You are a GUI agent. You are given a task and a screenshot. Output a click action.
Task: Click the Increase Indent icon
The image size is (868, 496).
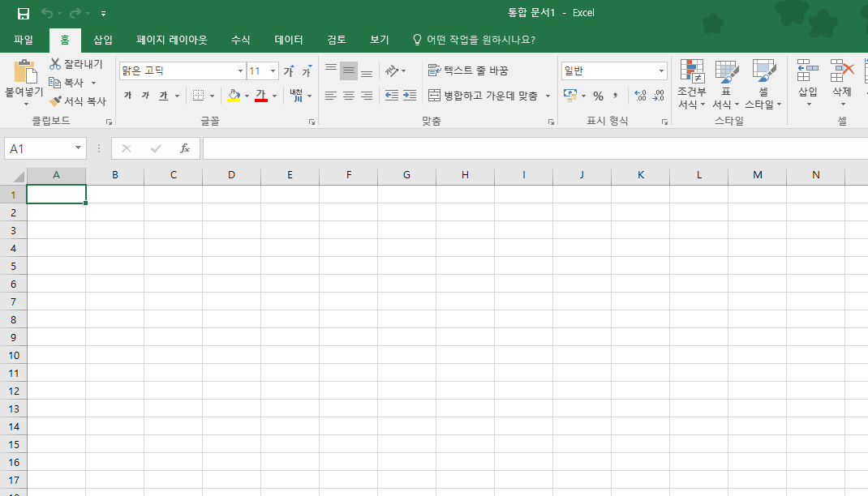410,96
